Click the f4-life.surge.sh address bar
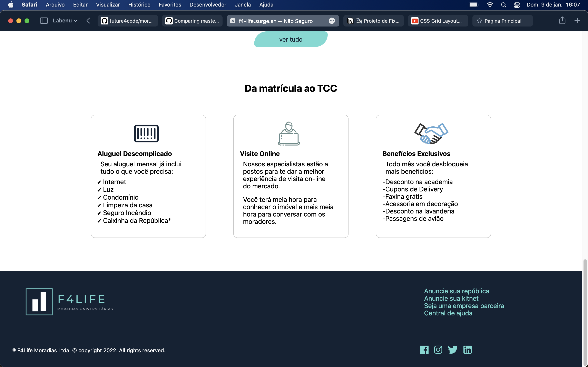 point(276,21)
